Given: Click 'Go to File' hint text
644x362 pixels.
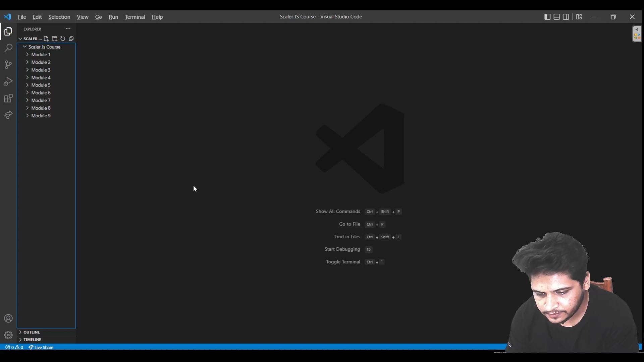Looking at the screenshot, I should pos(350,224).
